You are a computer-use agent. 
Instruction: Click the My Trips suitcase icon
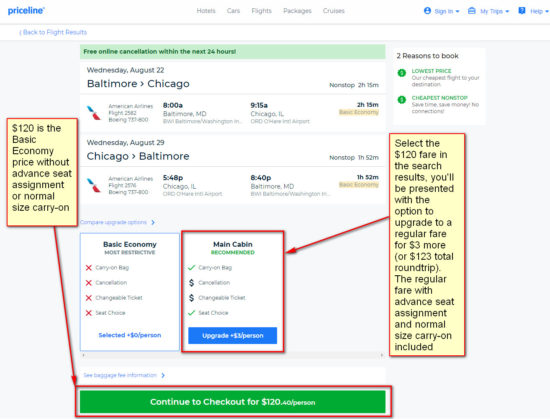coord(472,11)
